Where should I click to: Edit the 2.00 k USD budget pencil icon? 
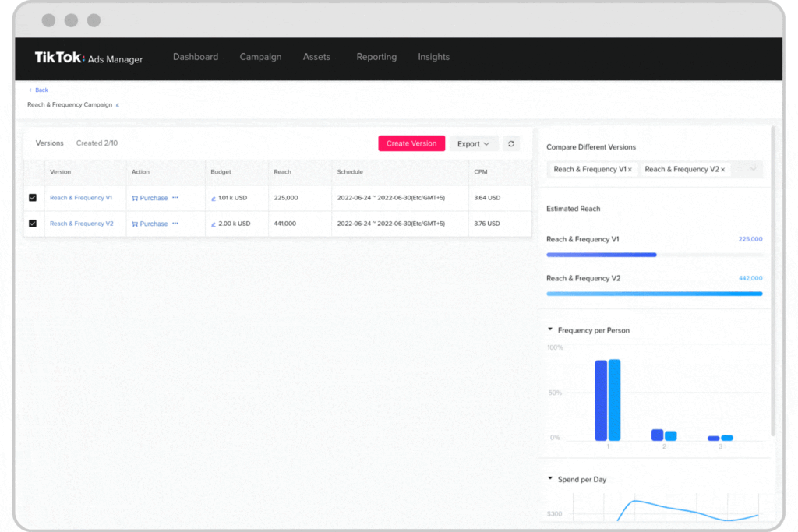click(214, 224)
